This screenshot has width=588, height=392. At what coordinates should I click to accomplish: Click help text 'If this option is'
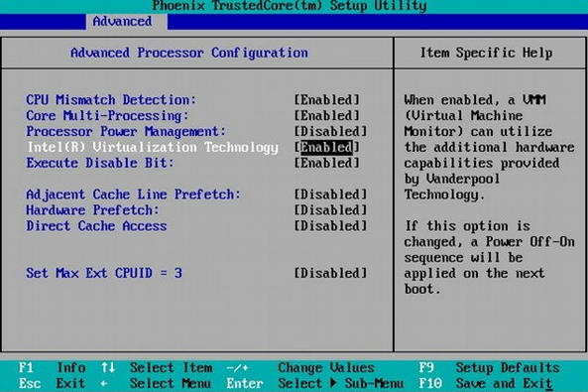pos(467,226)
